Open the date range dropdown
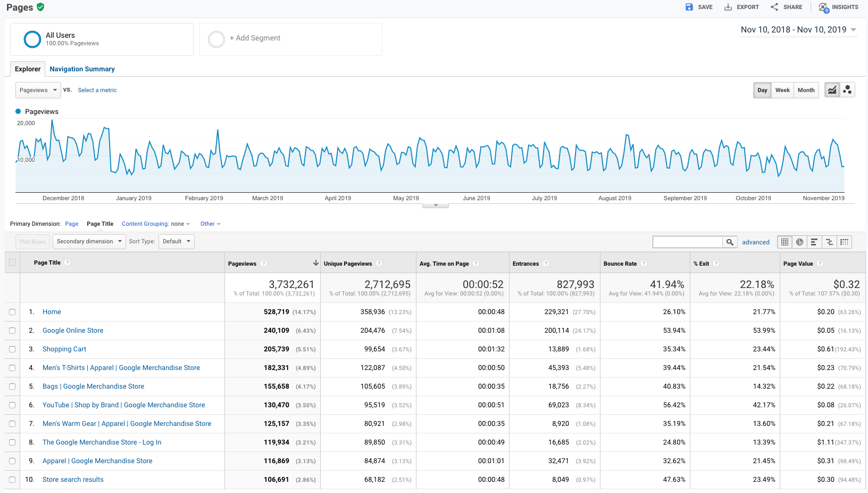Image resolution: width=868 pixels, height=493 pixels. point(798,30)
